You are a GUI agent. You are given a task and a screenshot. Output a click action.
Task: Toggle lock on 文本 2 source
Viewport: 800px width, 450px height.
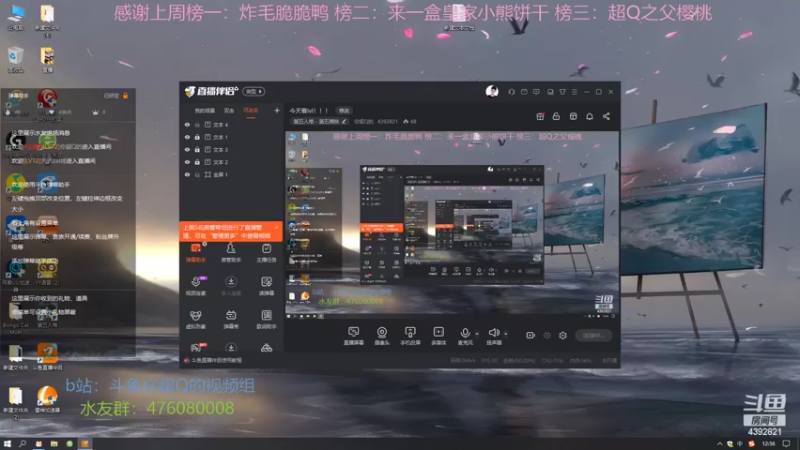(197, 162)
